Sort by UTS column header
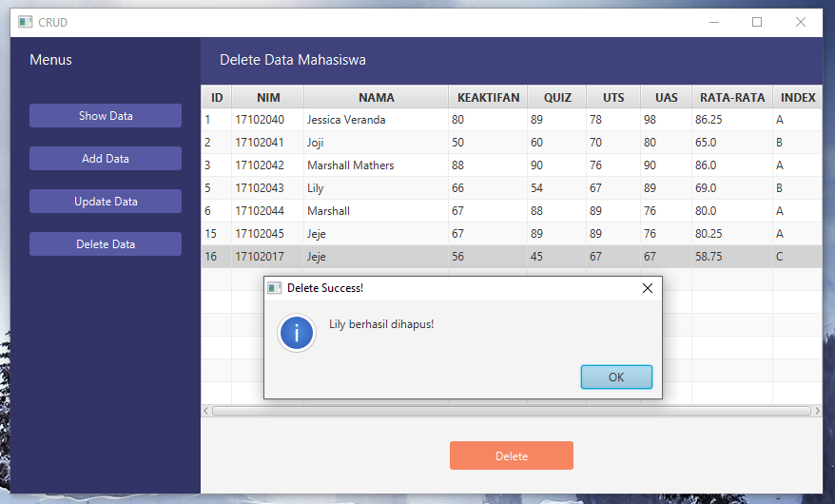Viewport: 835px width, 504px height. (613, 97)
